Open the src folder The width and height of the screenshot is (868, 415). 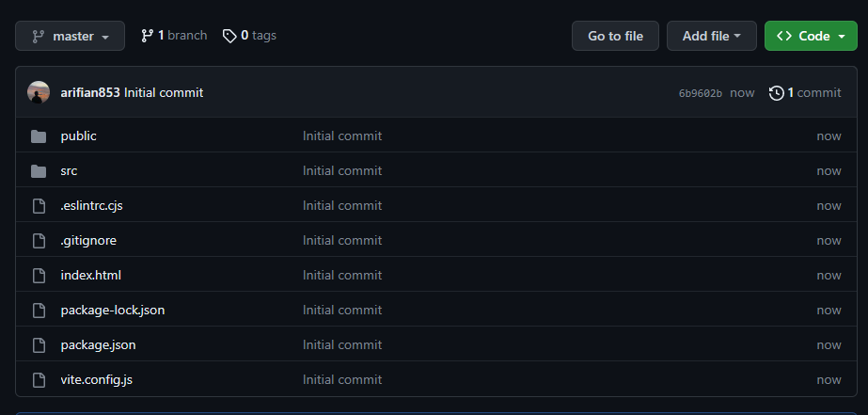pyautogui.click(x=69, y=170)
